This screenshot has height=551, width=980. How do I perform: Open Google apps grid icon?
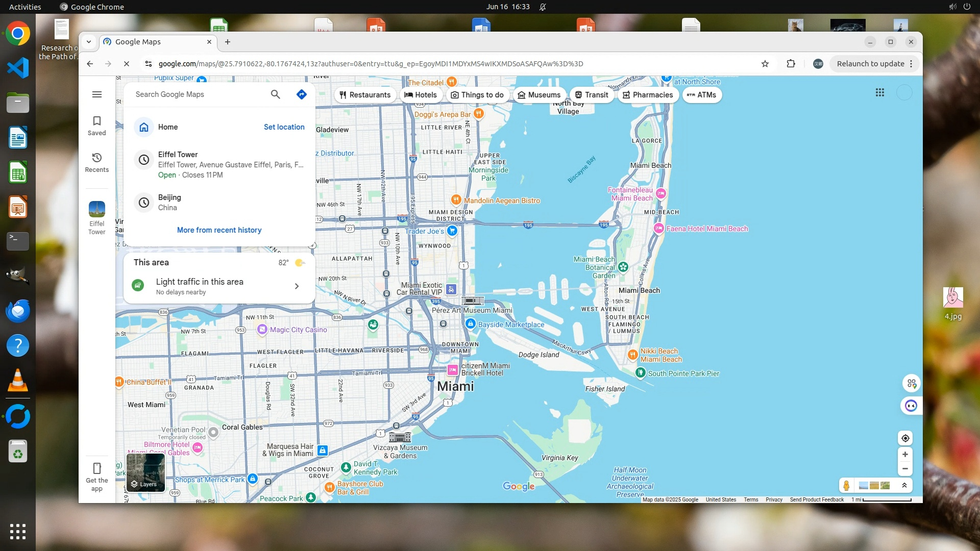click(880, 93)
